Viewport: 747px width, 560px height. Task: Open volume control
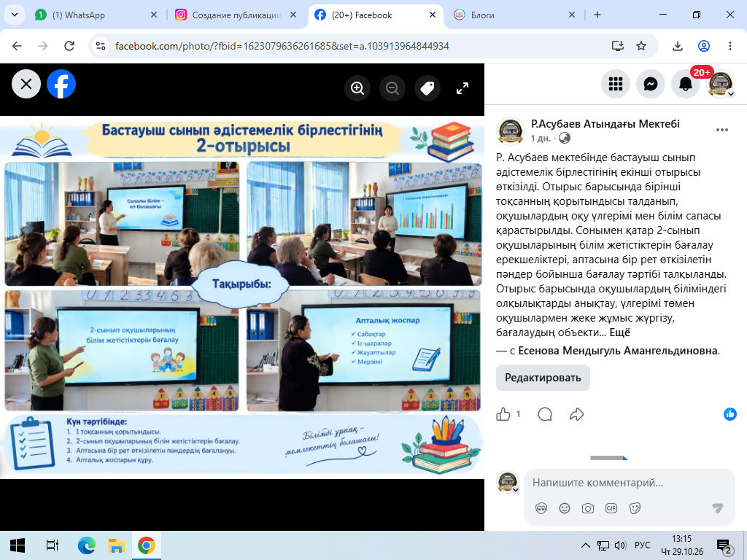pos(620,545)
